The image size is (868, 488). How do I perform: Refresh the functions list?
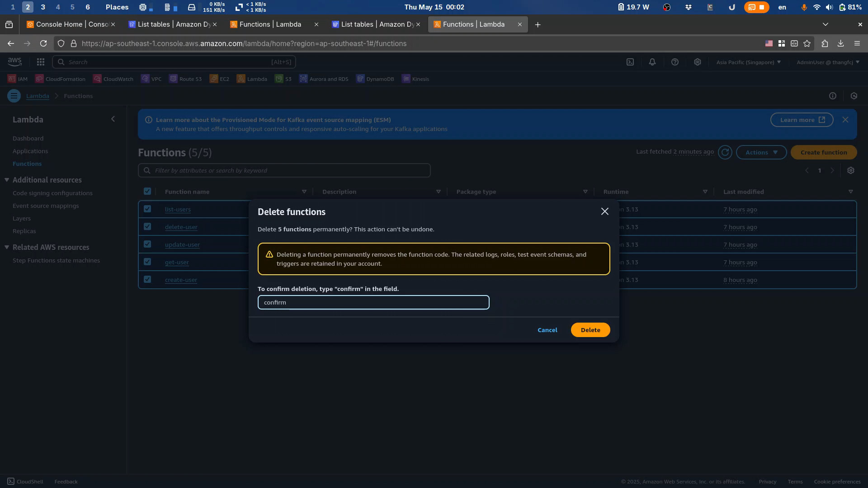(725, 152)
